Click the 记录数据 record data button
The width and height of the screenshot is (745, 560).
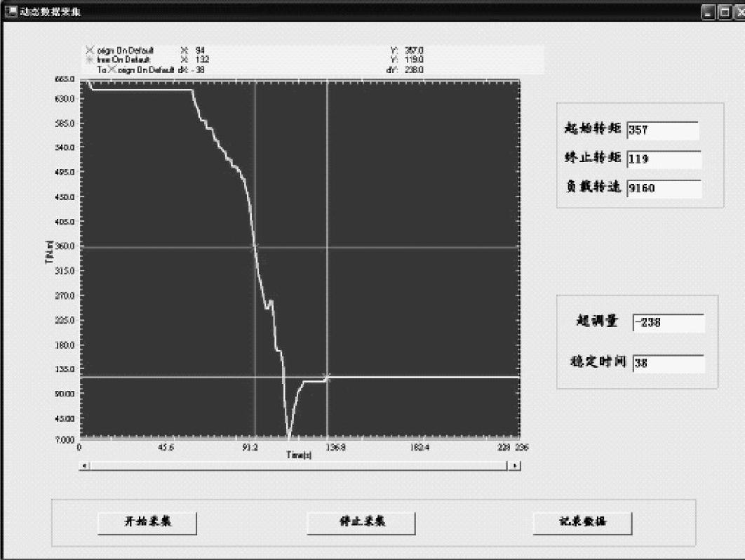(582, 523)
